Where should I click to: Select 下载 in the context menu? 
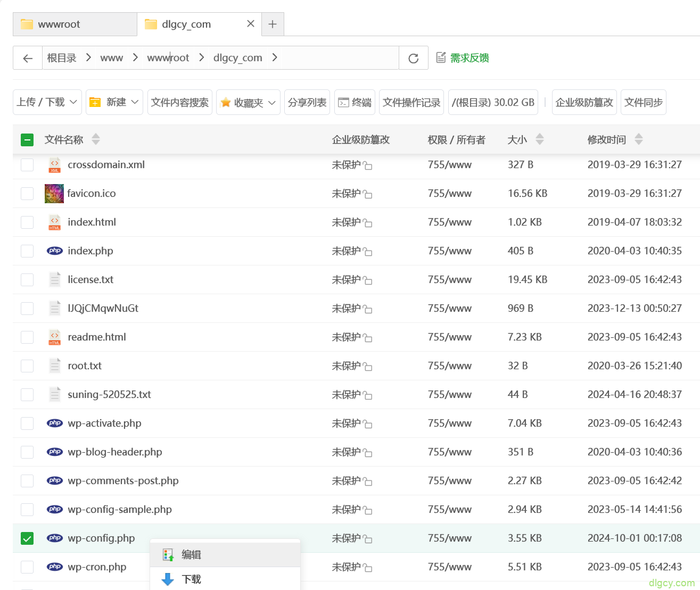coord(225,579)
